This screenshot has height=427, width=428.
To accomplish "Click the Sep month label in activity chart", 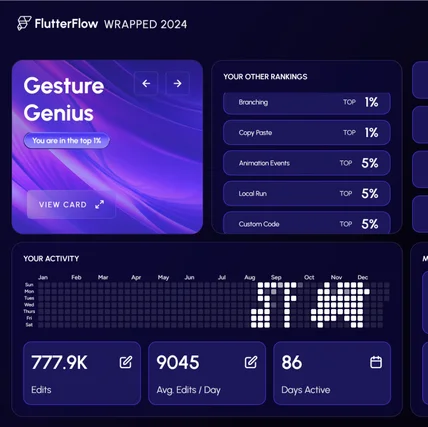I will tap(276, 278).
